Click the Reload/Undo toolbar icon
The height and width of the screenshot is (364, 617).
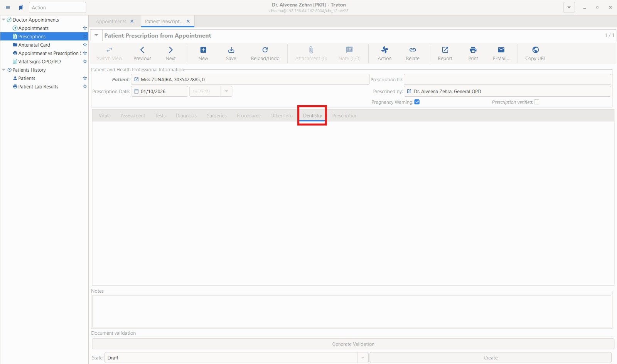tap(265, 50)
